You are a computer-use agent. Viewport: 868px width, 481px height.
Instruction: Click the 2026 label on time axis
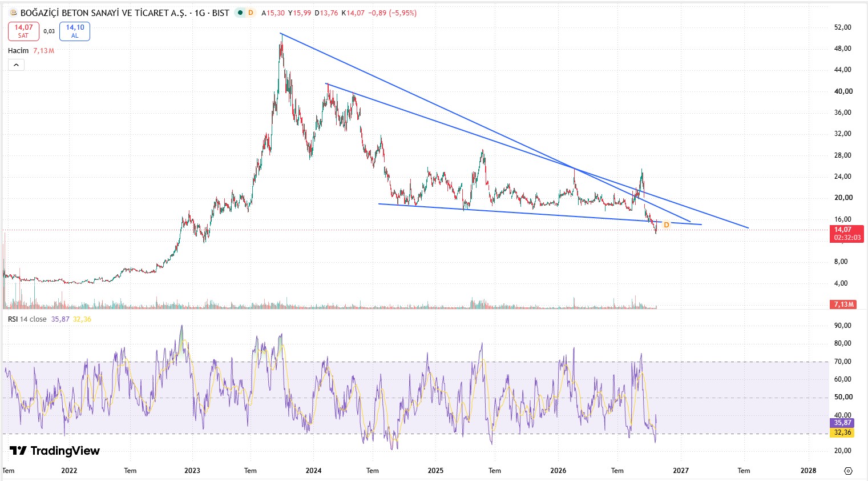tap(558, 471)
